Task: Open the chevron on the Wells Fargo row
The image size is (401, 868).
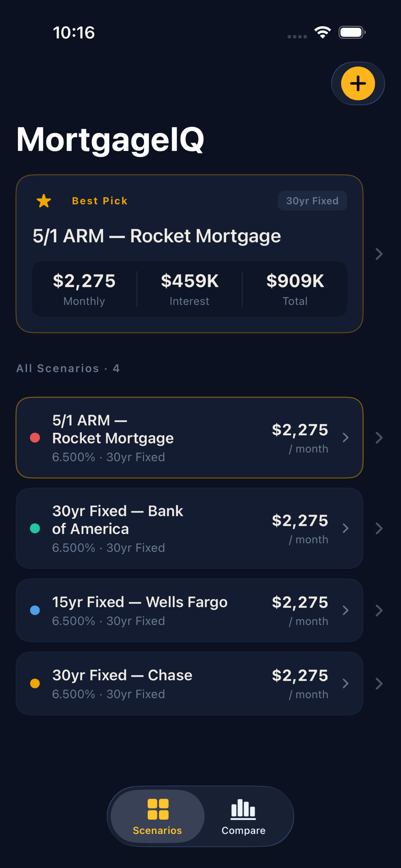Action: click(345, 610)
